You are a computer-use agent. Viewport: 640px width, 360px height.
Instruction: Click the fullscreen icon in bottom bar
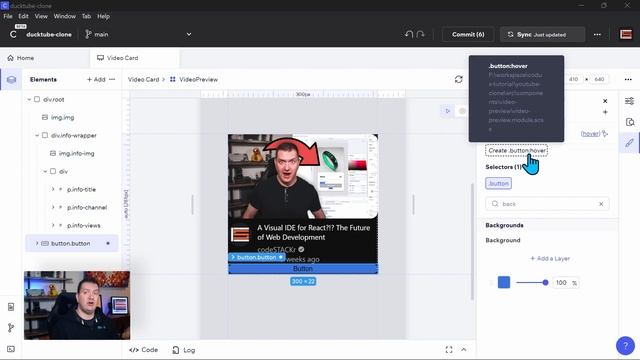pyautogui.click(x=449, y=349)
